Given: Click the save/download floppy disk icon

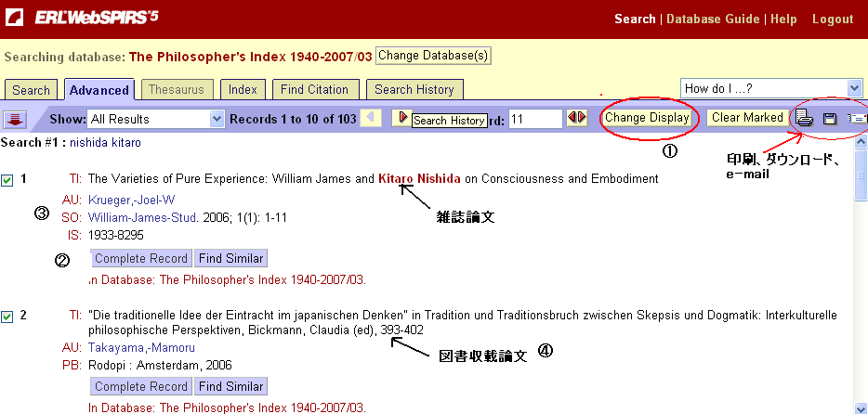Looking at the screenshot, I should (x=829, y=118).
